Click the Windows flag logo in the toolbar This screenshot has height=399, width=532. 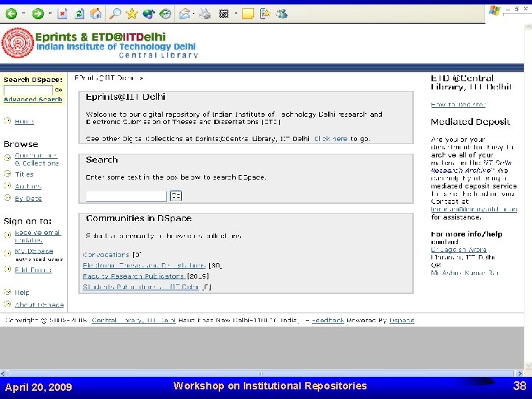(x=494, y=11)
